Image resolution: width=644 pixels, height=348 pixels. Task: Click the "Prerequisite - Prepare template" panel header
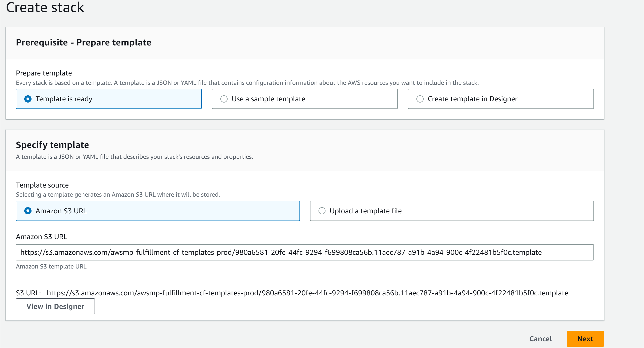click(84, 42)
